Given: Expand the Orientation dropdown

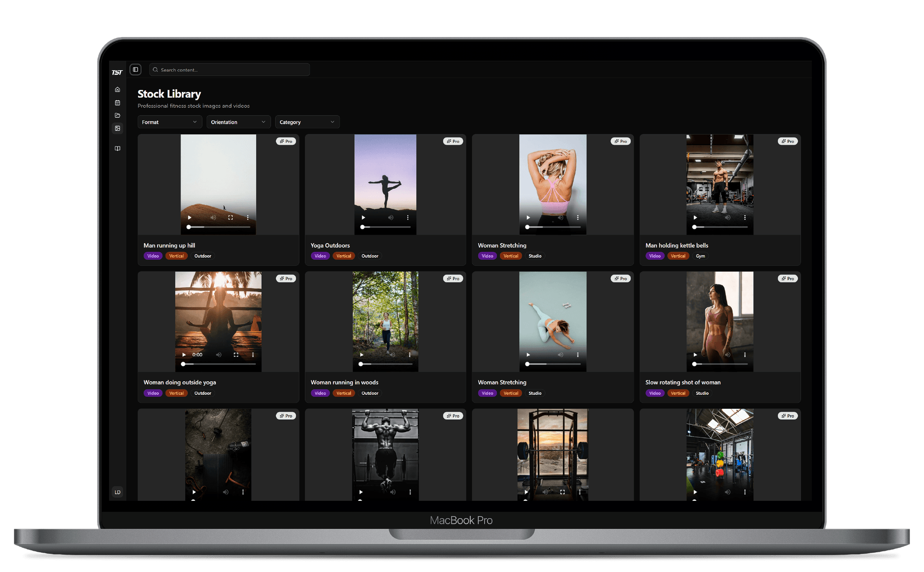Looking at the screenshot, I should point(238,122).
